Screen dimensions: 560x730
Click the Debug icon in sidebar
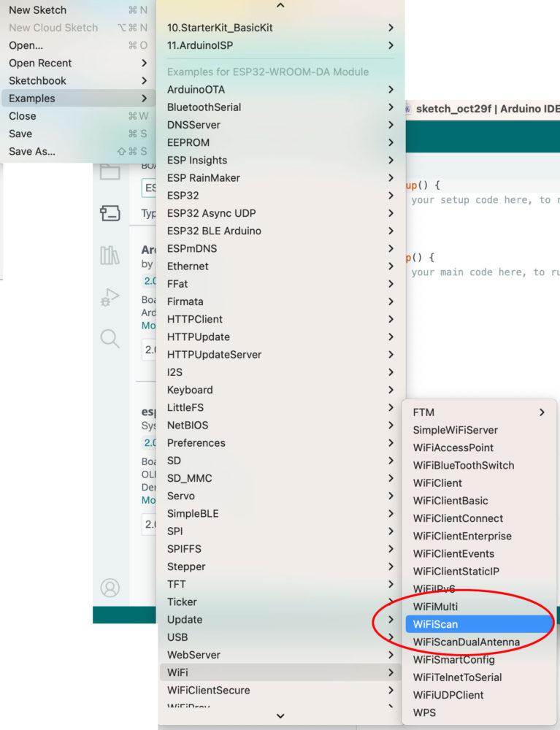(110, 297)
